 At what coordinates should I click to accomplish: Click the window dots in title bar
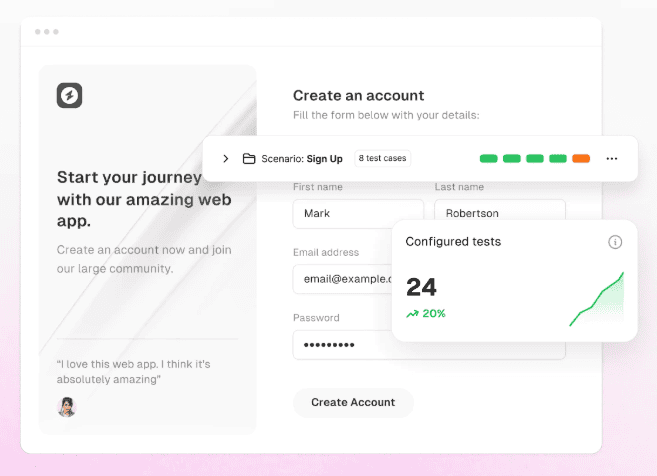[47, 32]
